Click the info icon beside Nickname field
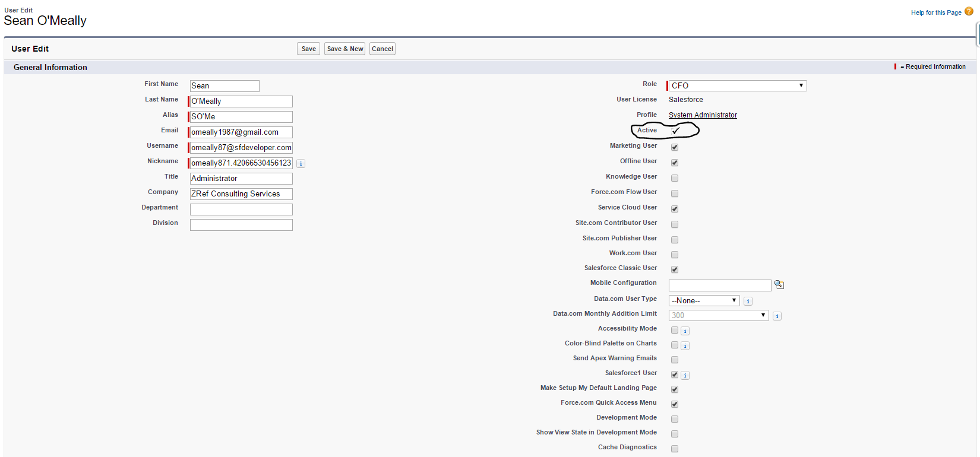The width and height of the screenshot is (980, 457). coord(301,163)
